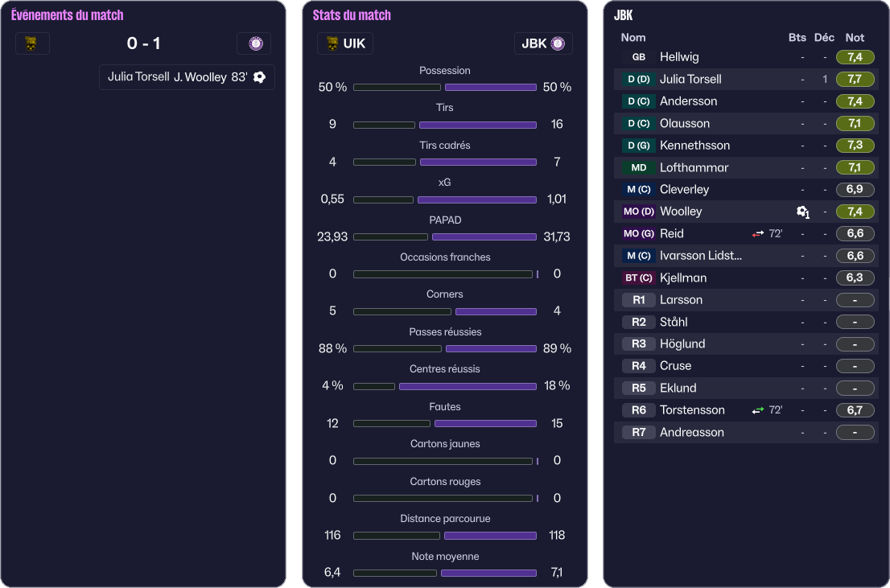
Task: Click the xG comparison bar
Action: click(445, 199)
